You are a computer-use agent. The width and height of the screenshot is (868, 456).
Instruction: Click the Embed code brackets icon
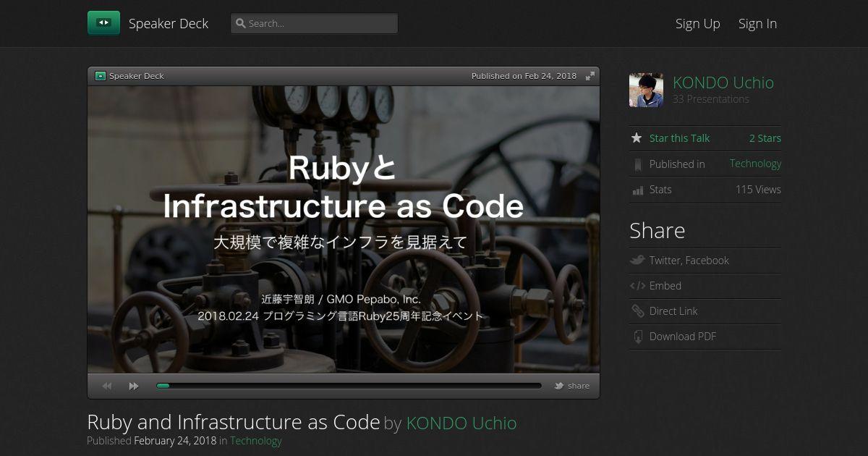coord(637,286)
